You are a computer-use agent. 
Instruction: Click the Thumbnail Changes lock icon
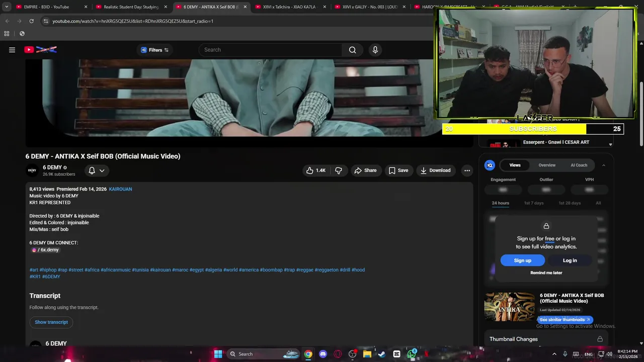[600, 339]
